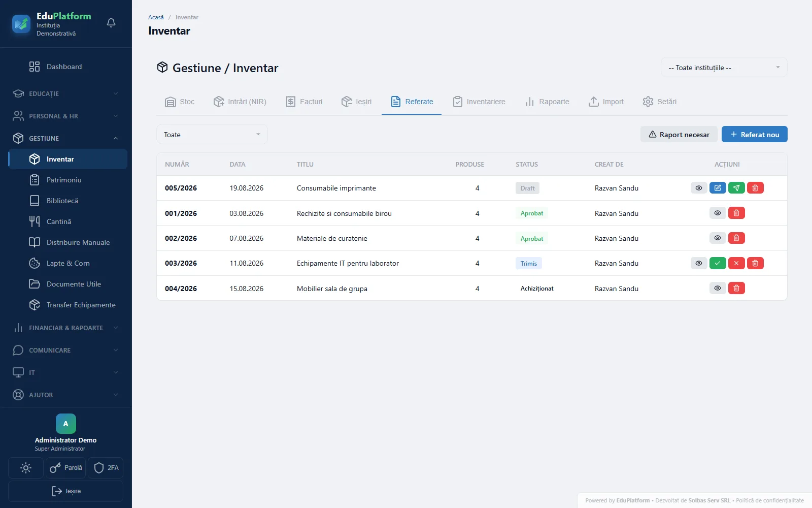
Task: Open Cantină in the sidebar
Action: click(x=67, y=221)
